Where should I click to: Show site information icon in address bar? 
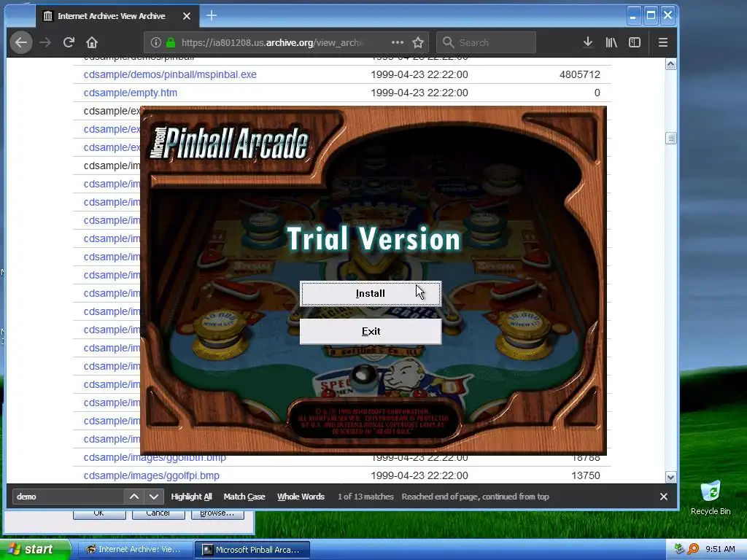[155, 42]
